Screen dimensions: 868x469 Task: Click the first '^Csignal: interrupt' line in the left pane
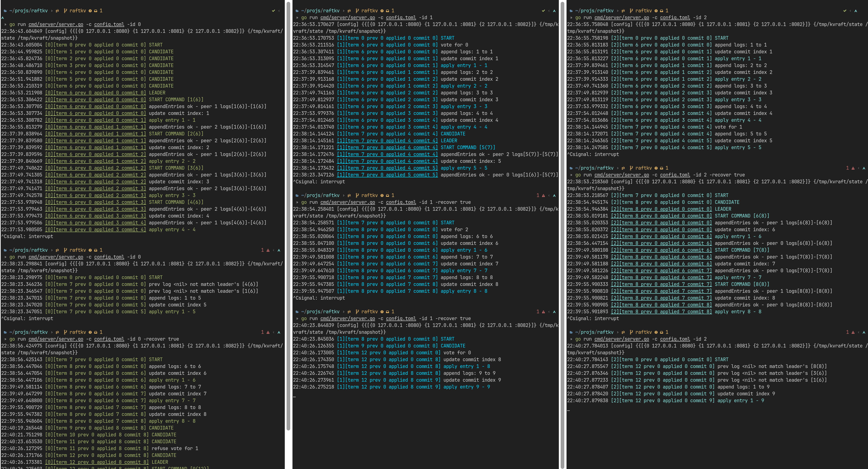click(x=27, y=236)
